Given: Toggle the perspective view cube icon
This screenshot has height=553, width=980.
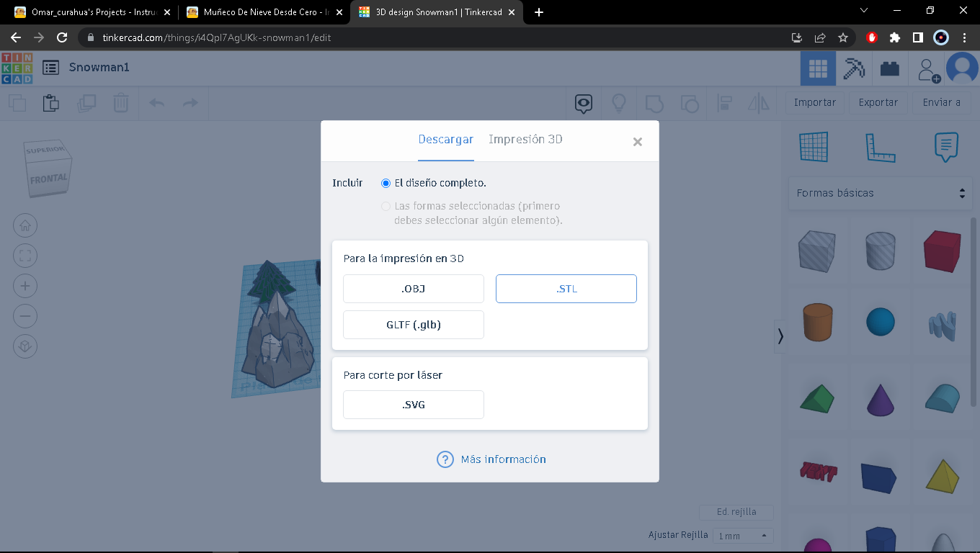Looking at the screenshot, I should [25, 346].
